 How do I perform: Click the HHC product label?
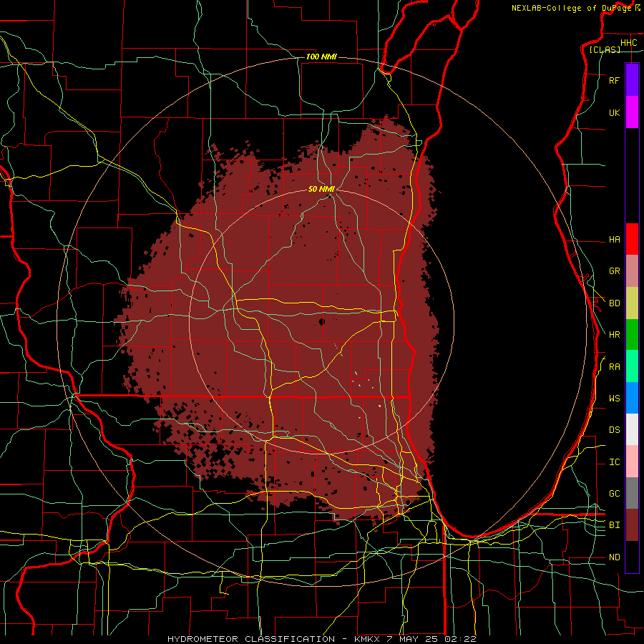click(628, 43)
